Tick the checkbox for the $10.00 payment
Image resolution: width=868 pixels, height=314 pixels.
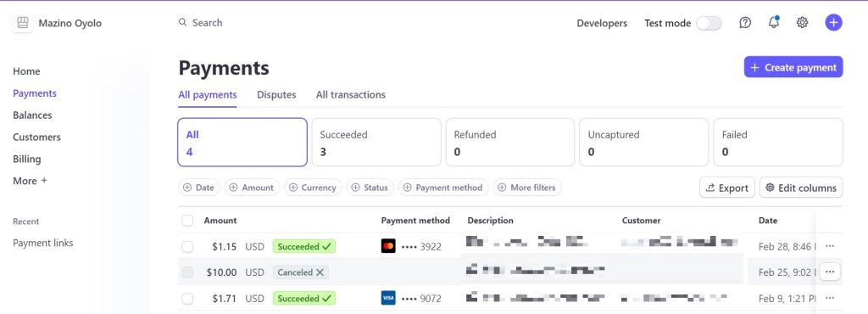pyautogui.click(x=187, y=272)
